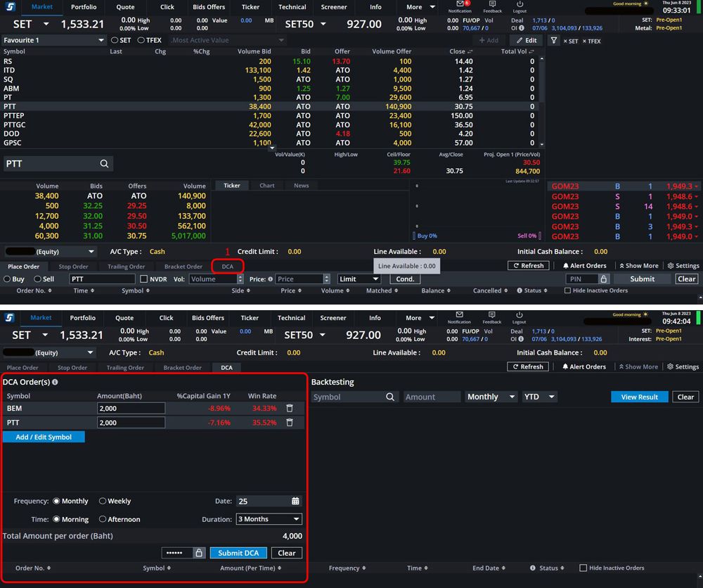Open the Favourite 1 watchlist dropdown
The width and height of the screenshot is (703, 588).
[x=54, y=40]
